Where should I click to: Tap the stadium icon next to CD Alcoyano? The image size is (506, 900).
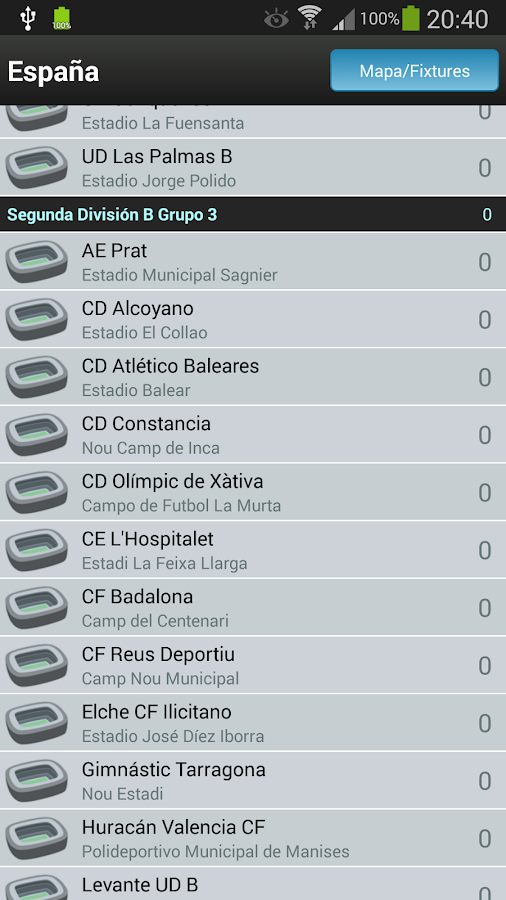pyautogui.click(x=37, y=320)
